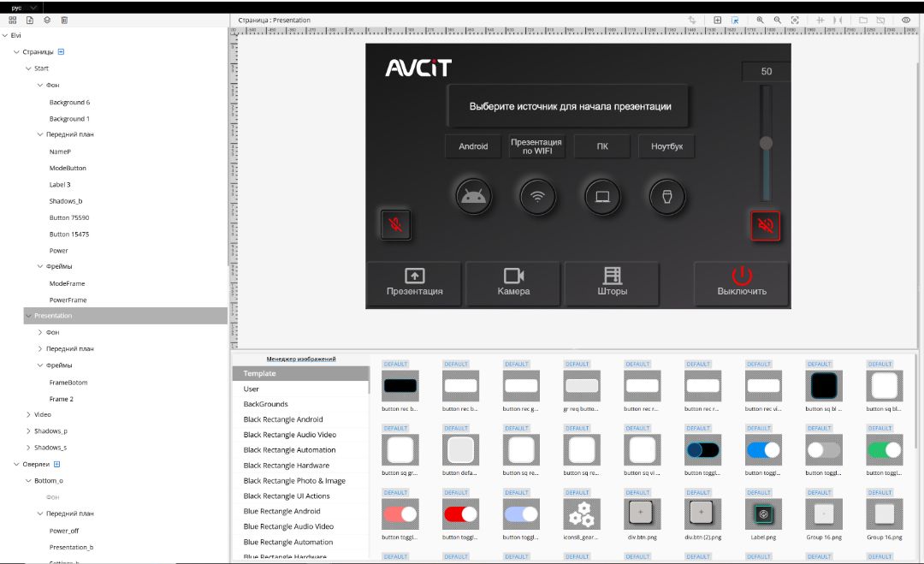Expand the Shadows_p tree node
924x564 pixels.
pos(28,431)
